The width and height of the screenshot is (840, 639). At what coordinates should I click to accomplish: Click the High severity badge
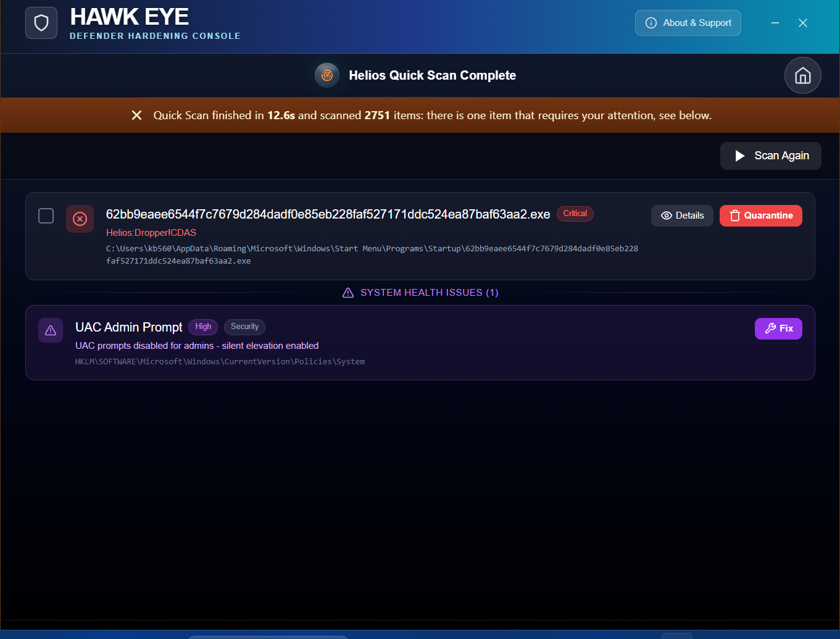tap(203, 327)
